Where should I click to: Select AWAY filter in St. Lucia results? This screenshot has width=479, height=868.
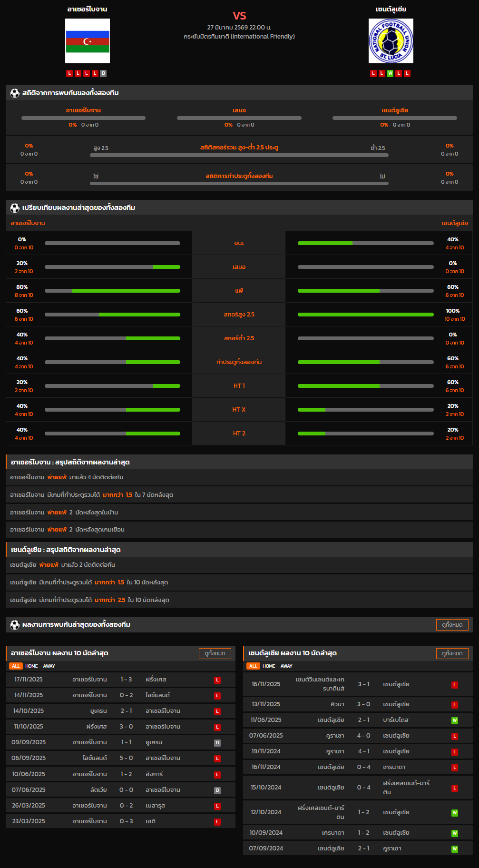click(286, 666)
